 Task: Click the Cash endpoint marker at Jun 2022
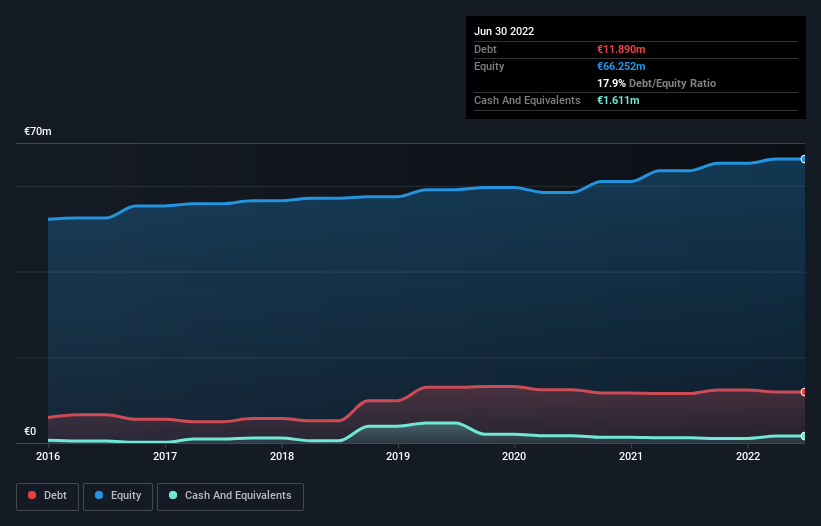click(x=804, y=436)
